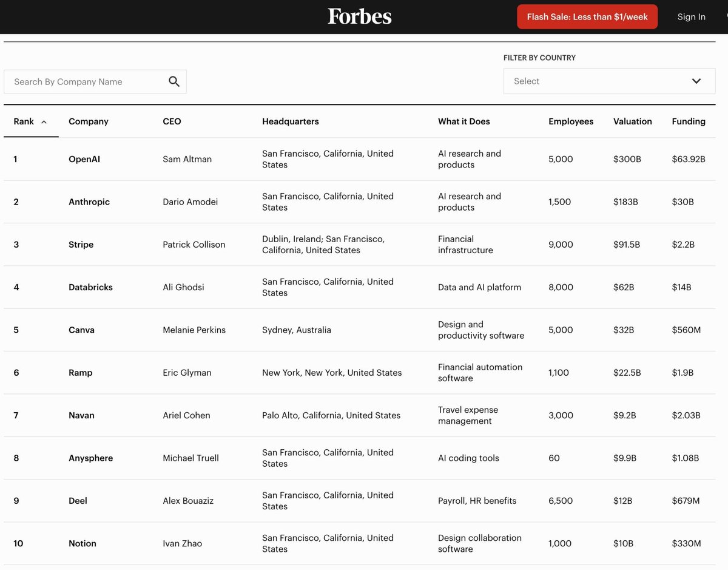This screenshot has width=728, height=570.
Task: Open the Anysphere company entry
Action: coord(91,458)
